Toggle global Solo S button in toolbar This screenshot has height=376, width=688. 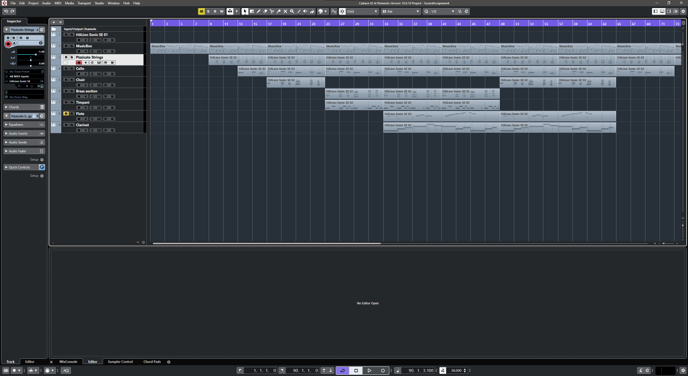[208, 11]
